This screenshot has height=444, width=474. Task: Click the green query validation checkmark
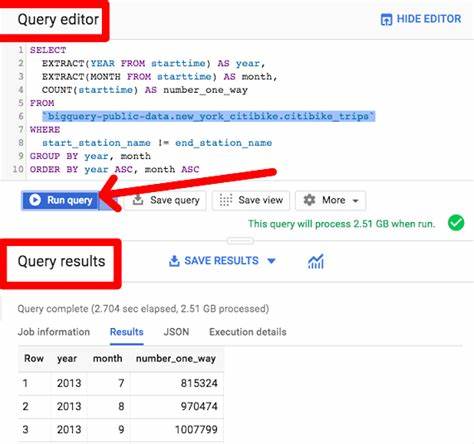click(x=456, y=223)
